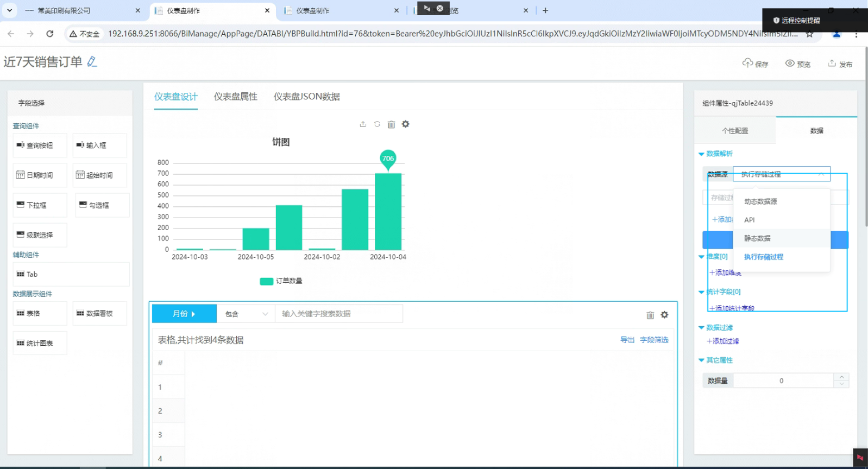Choose API from the data source list

click(x=782, y=220)
